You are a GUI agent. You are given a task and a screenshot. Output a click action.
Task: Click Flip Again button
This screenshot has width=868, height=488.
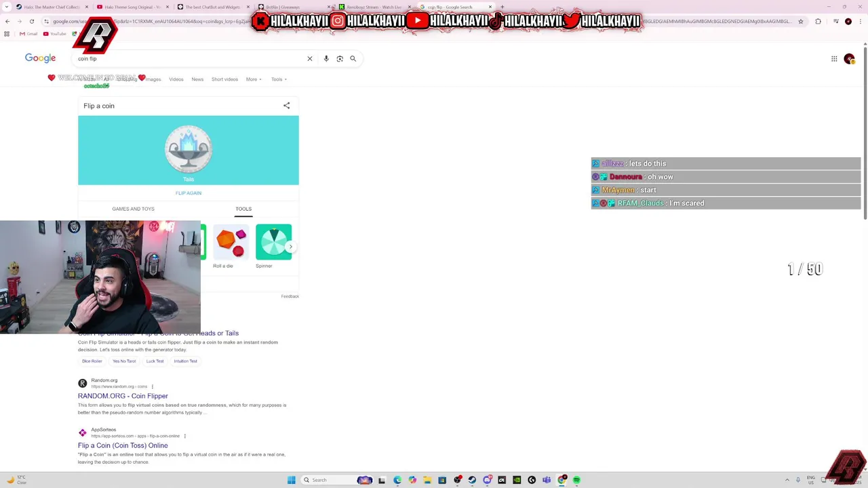click(189, 193)
